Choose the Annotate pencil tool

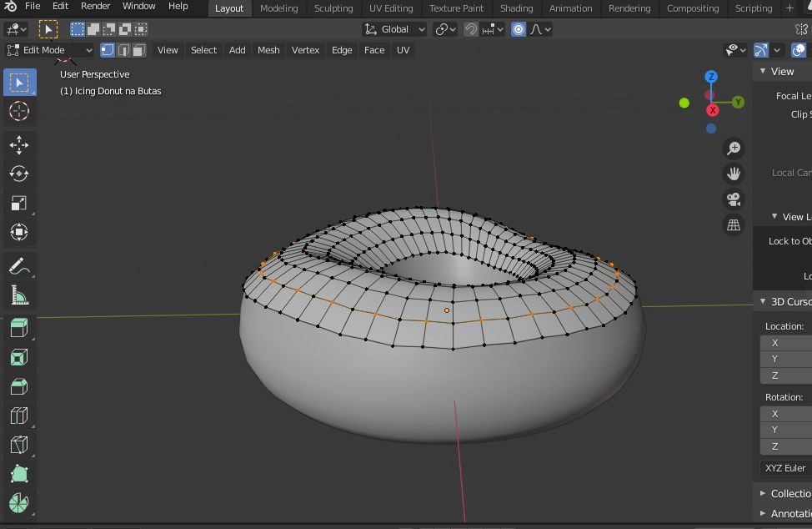coord(18,266)
